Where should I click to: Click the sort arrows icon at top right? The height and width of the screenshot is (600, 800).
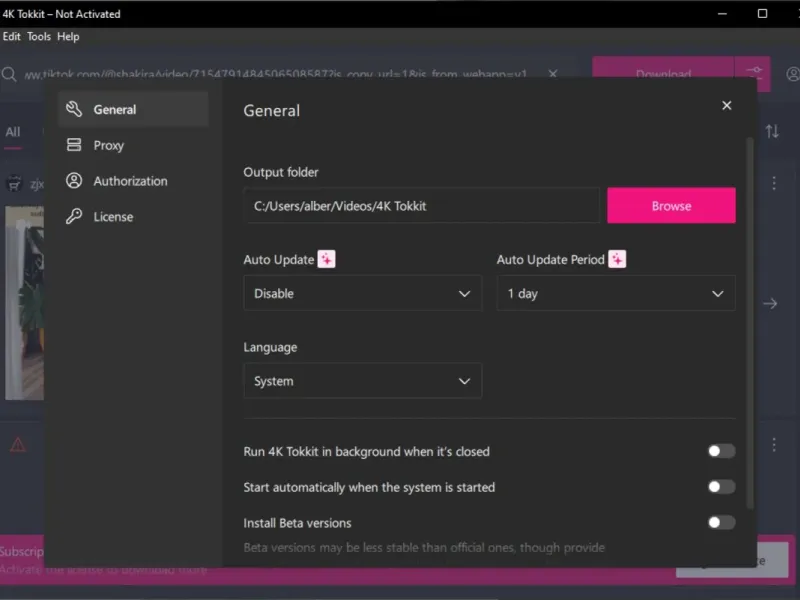pos(772,131)
